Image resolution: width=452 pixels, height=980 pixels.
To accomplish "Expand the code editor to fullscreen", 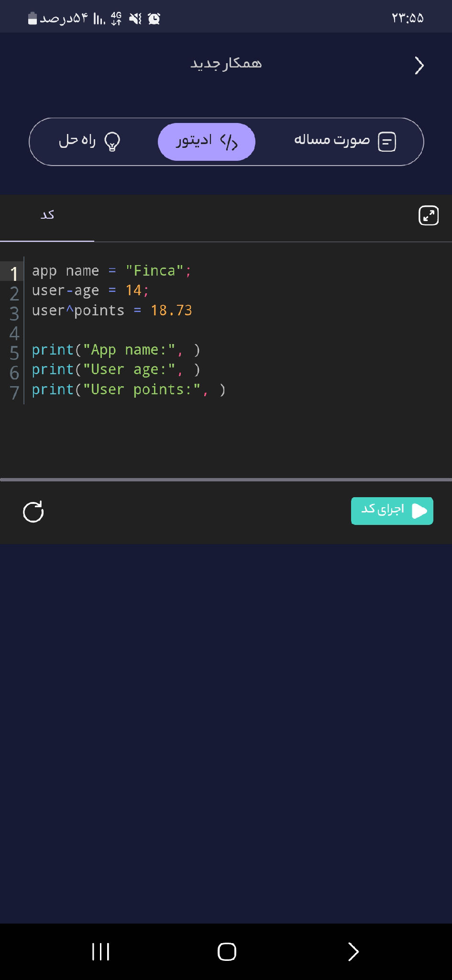I will click(428, 215).
